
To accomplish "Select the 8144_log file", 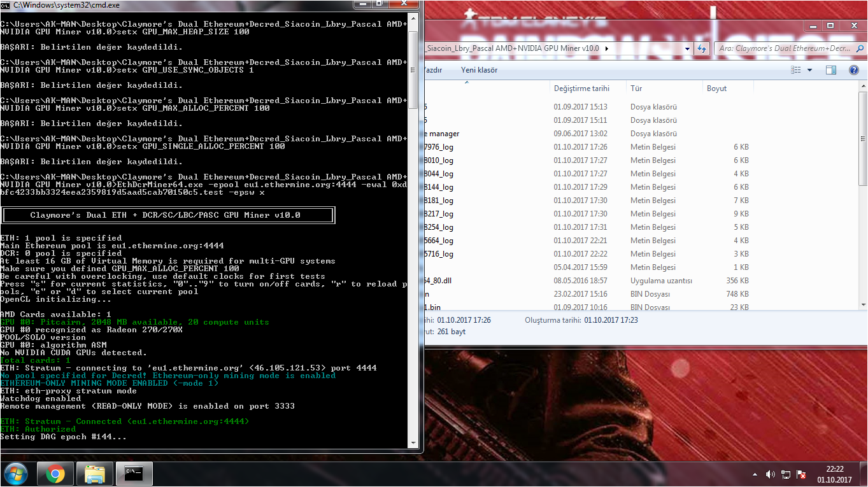I will pos(439,187).
